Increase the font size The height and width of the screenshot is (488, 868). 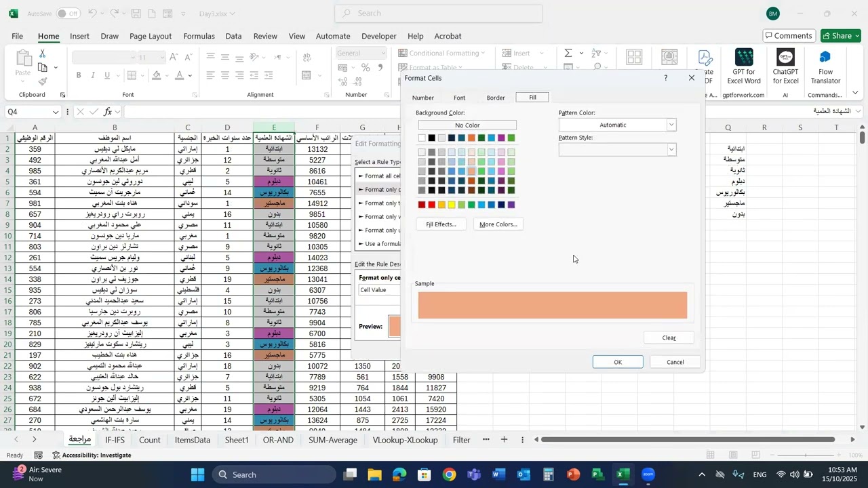(x=174, y=58)
